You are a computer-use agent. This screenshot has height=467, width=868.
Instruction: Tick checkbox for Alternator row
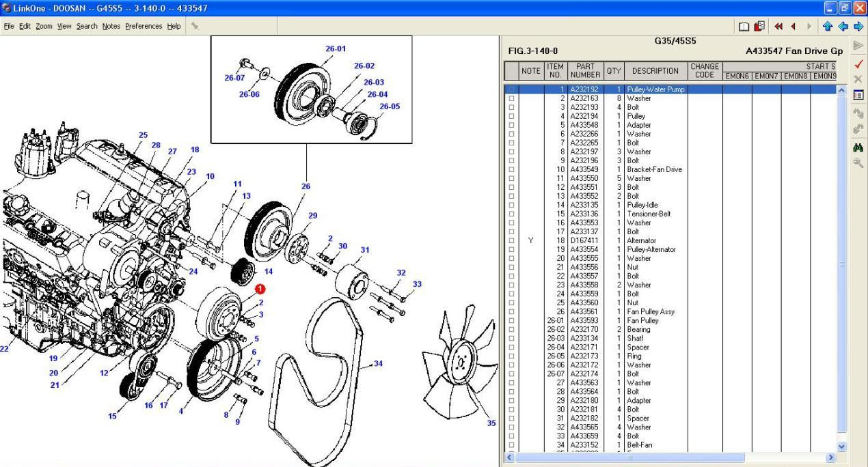point(511,240)
